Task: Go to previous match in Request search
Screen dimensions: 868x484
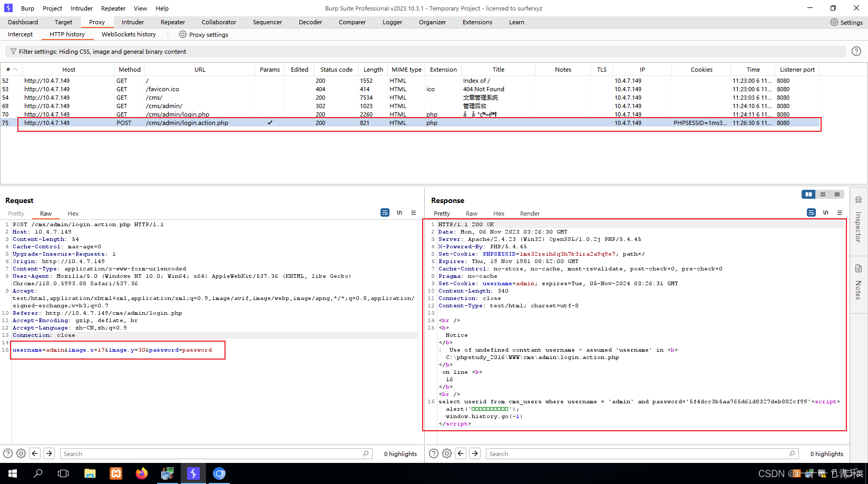Action: (35, 453)
